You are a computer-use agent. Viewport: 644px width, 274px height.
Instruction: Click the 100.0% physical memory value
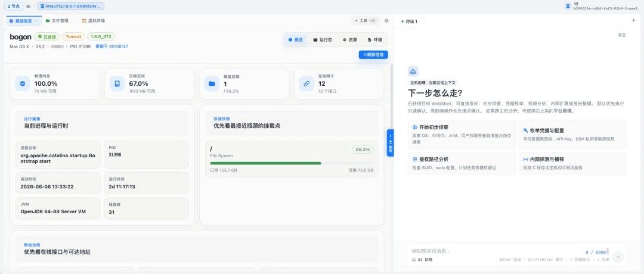click(x=46, y=83)
